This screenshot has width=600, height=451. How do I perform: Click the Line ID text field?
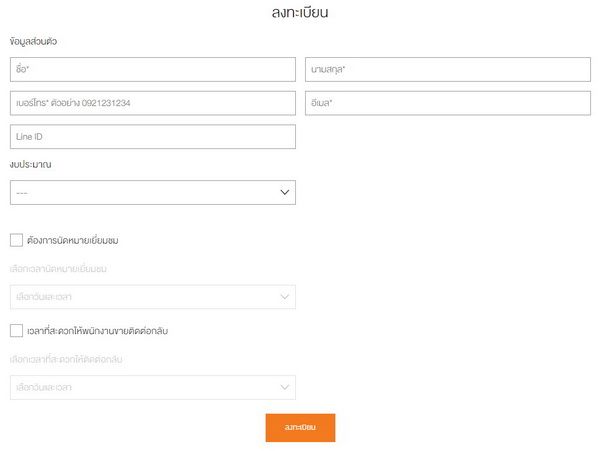point(152,137)
